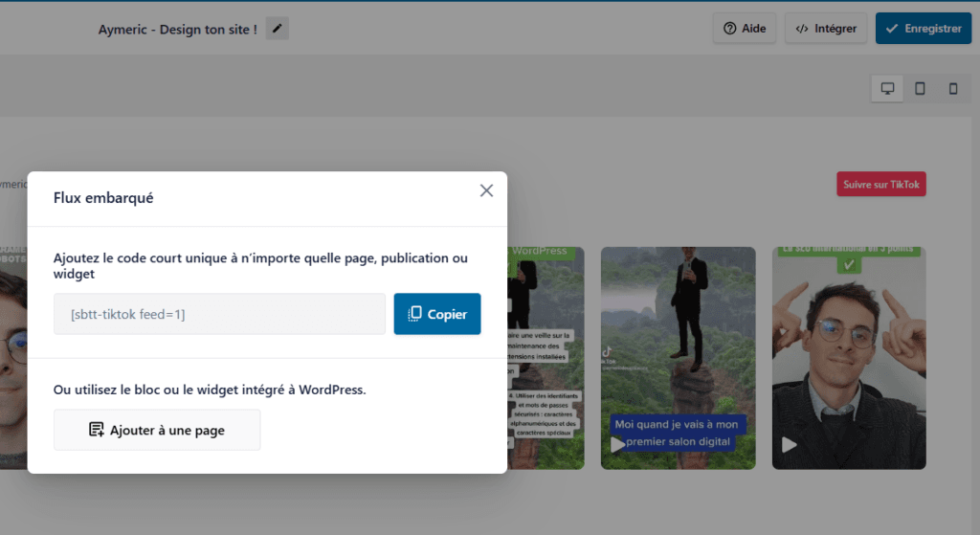
Task: Switch to tablet preview mode
Action: click(920, 89)
